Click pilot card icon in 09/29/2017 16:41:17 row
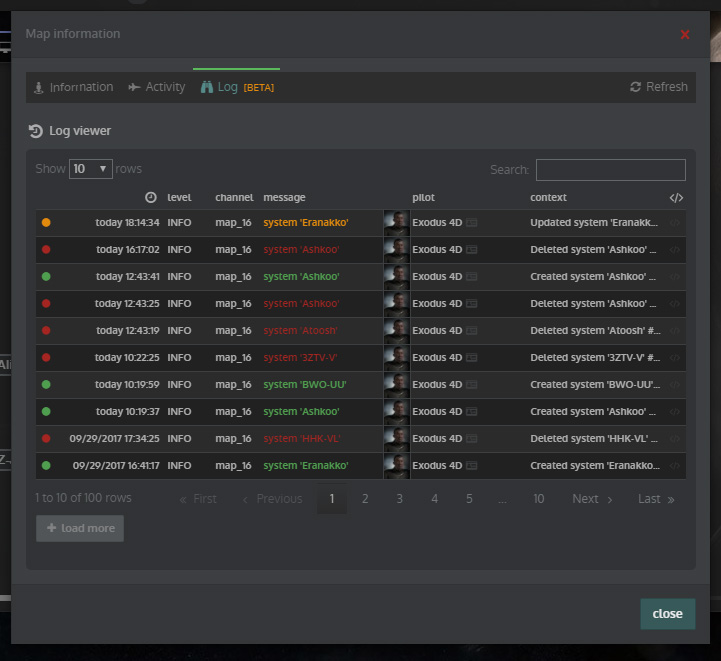Viewport: 721px width, 661px height. pos(471,466)
